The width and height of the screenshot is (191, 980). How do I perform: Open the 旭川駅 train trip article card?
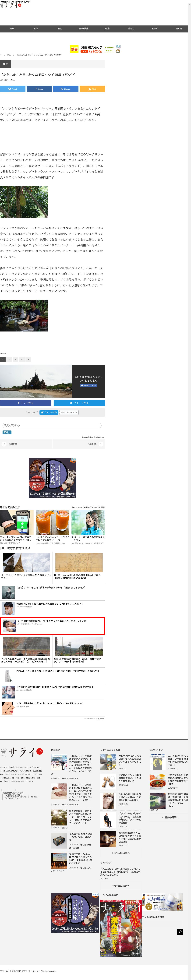[79, 650]
